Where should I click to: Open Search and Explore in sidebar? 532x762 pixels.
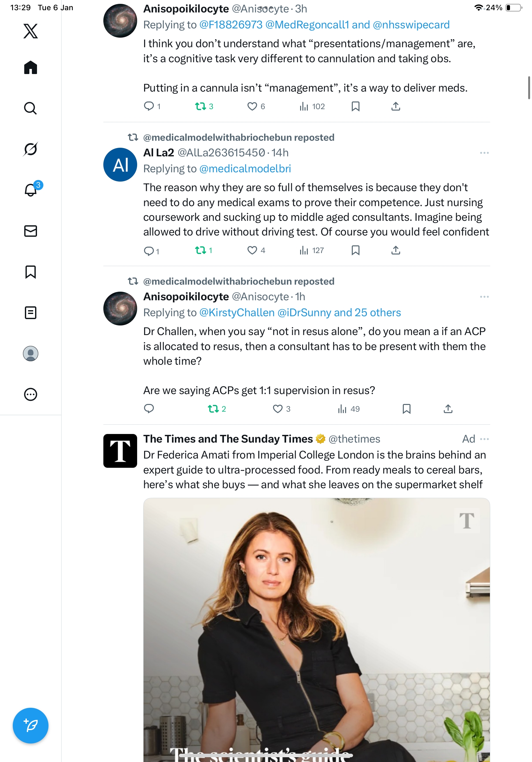[31, 108]
